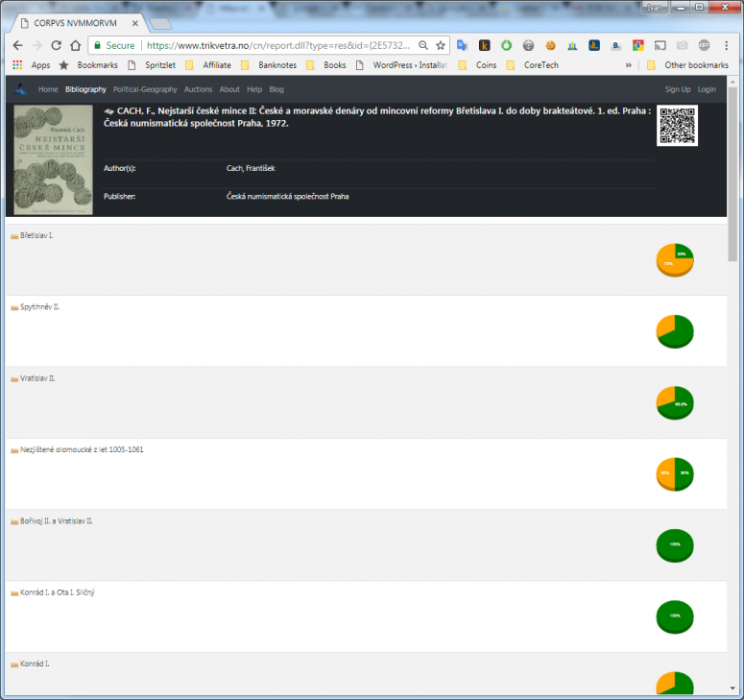Click the Trikvetra site logo
This screenshot has width=744, height=700.
(x=20, y=89)
